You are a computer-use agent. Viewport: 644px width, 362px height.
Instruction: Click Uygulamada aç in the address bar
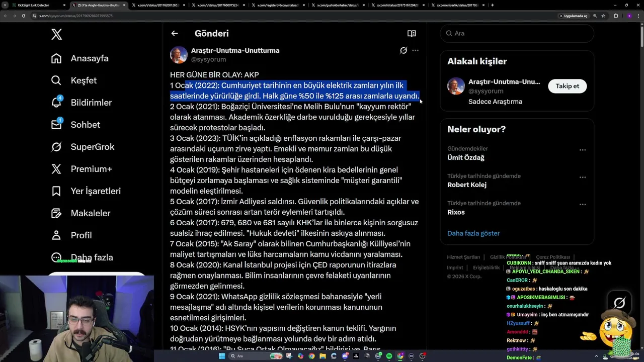[x=573, y=16]
